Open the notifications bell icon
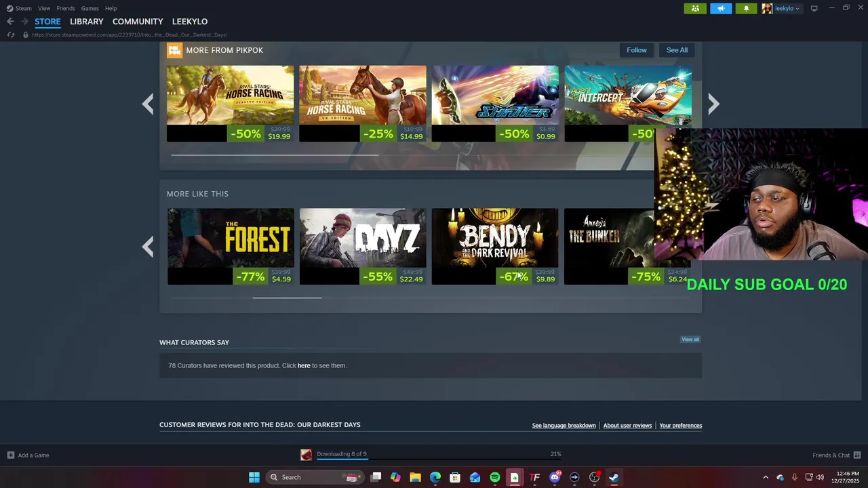The width and height of the screenshot is (868, 488). pos(746,8)
